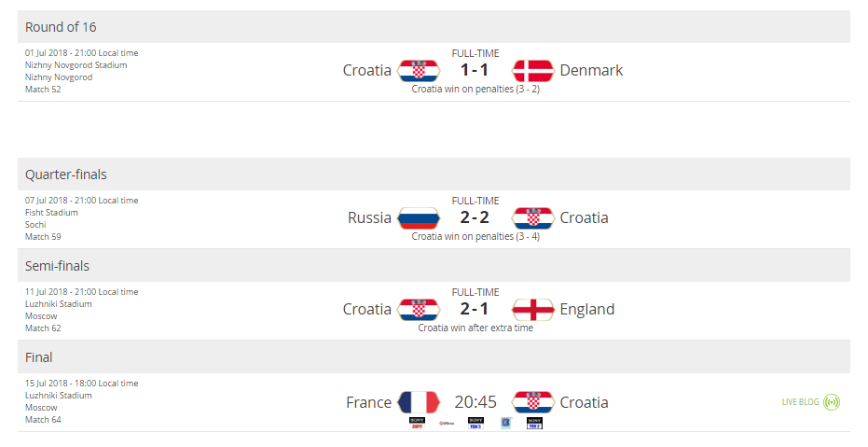This screenshot has height=447, width=868.
Task: Click the Sony TEN 2 broadcaster logo
Action: pyautogui.click(x=534, y=423)
